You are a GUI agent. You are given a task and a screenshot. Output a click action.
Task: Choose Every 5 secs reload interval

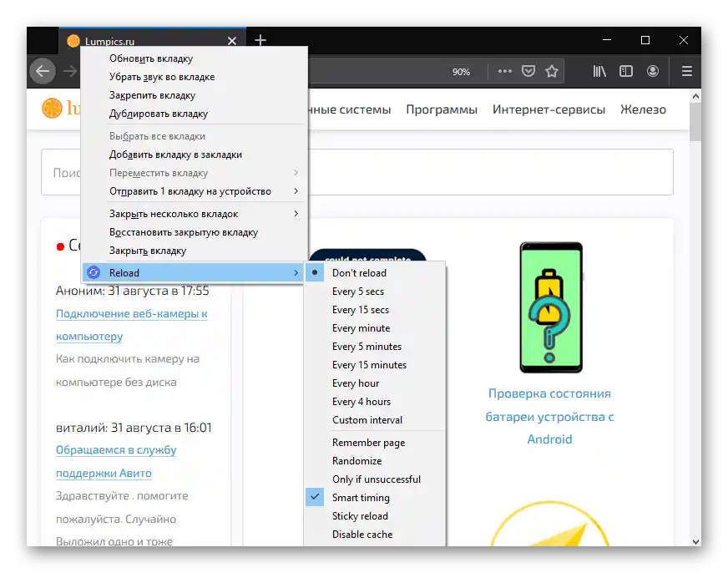point(375,292)
